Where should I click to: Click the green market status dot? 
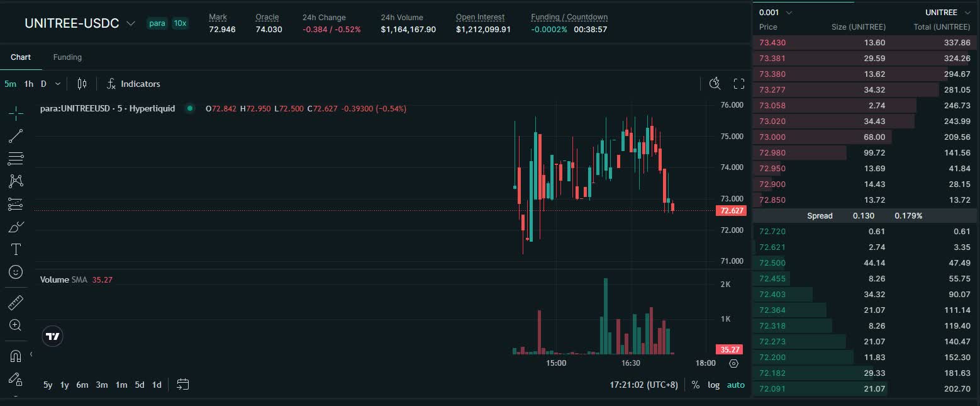[x=189, y=108]
